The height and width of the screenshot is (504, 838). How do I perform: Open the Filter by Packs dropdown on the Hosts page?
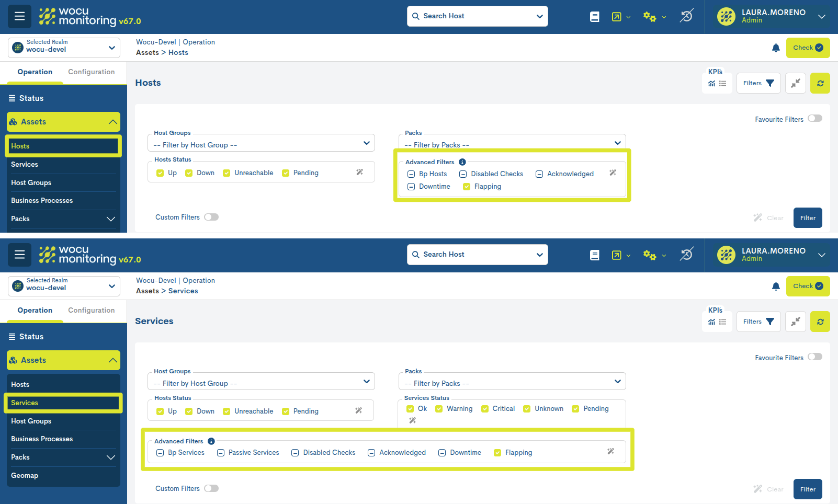click(512, 143)
